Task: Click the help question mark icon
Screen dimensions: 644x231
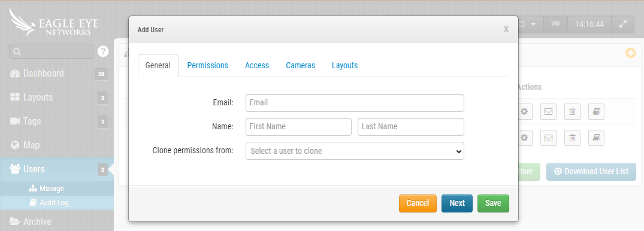Action: click(103, 51)
